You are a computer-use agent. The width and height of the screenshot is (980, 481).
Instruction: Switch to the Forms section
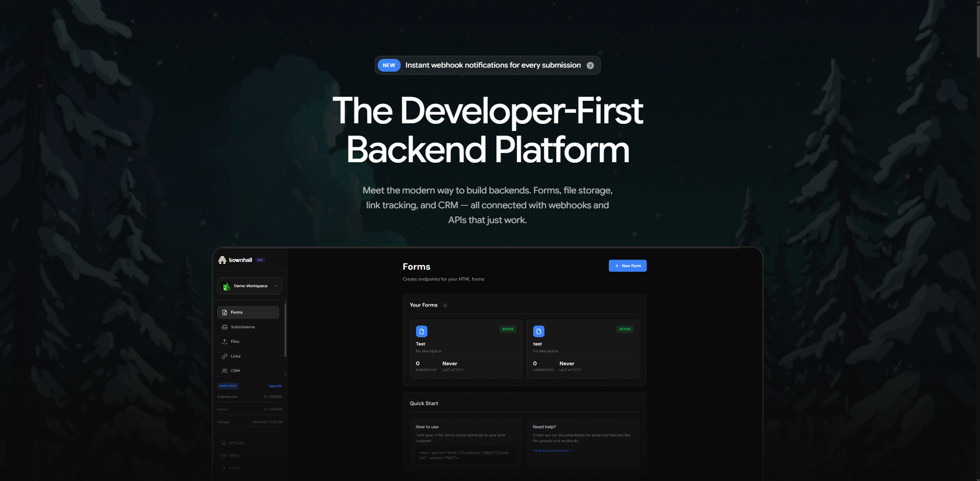point(237,312)
